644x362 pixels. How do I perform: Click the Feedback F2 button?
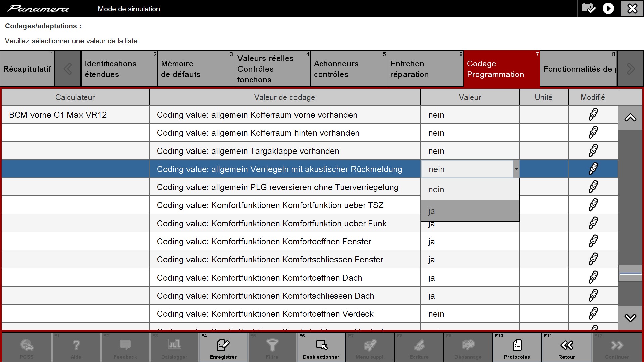click(x=125, y=347)
